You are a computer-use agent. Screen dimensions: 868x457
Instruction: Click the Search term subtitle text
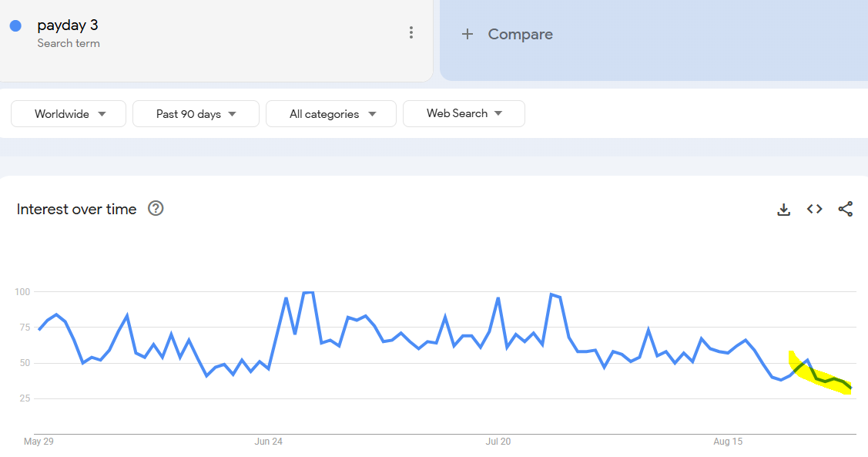[69, 43]
